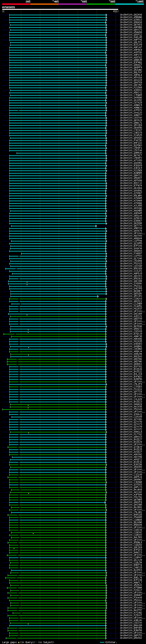Select hit label UniRef100_Q68PF9

pyautogui.click(x=131, y=67)
